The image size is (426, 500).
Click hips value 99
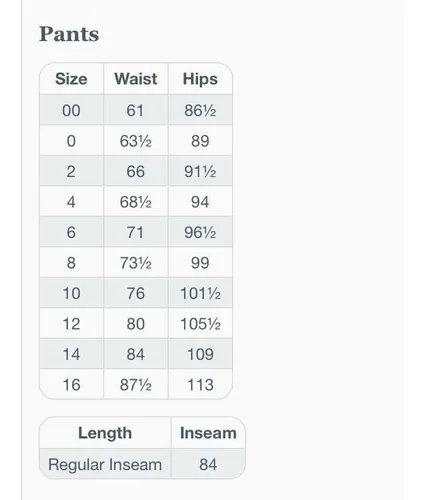tap(200, 263)
